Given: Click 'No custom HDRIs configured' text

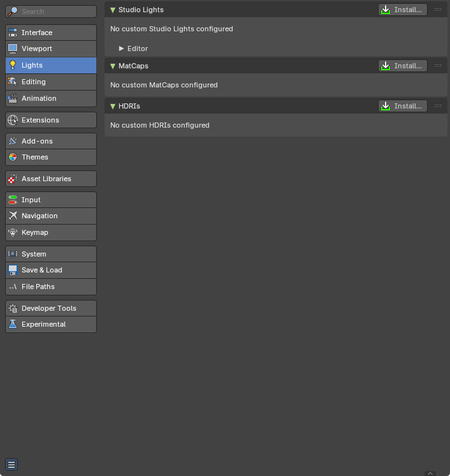Looking at the screenshot, I should 160,125.
